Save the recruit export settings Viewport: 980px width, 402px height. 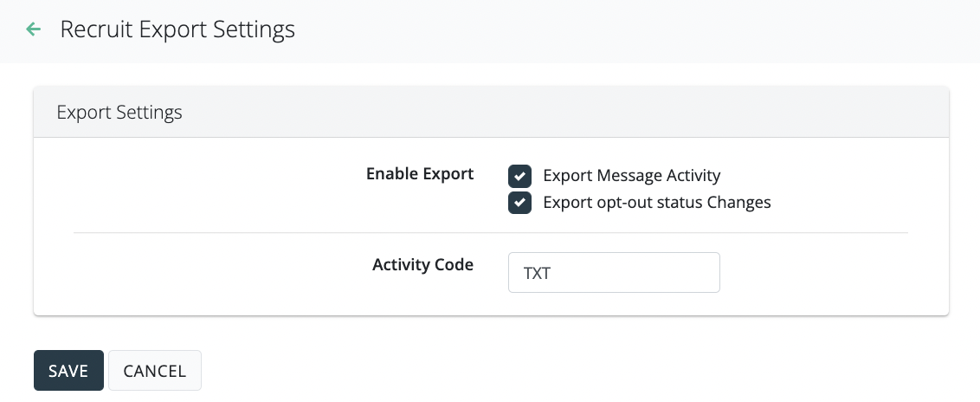coord(68,371)
